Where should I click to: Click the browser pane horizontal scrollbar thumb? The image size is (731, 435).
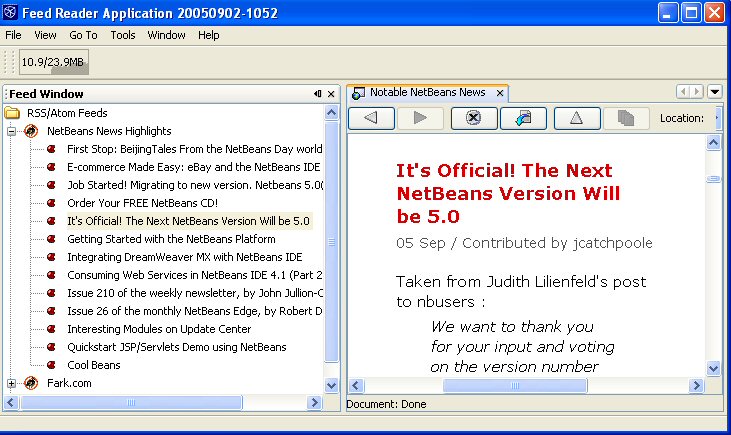[x=515, y=386]
